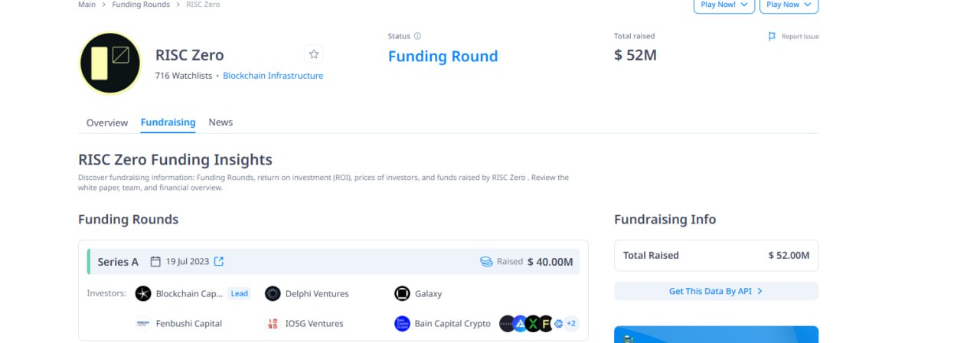Screen dimensions: 980x343
Task: Select the Fundraising tab
Action: 168,122
